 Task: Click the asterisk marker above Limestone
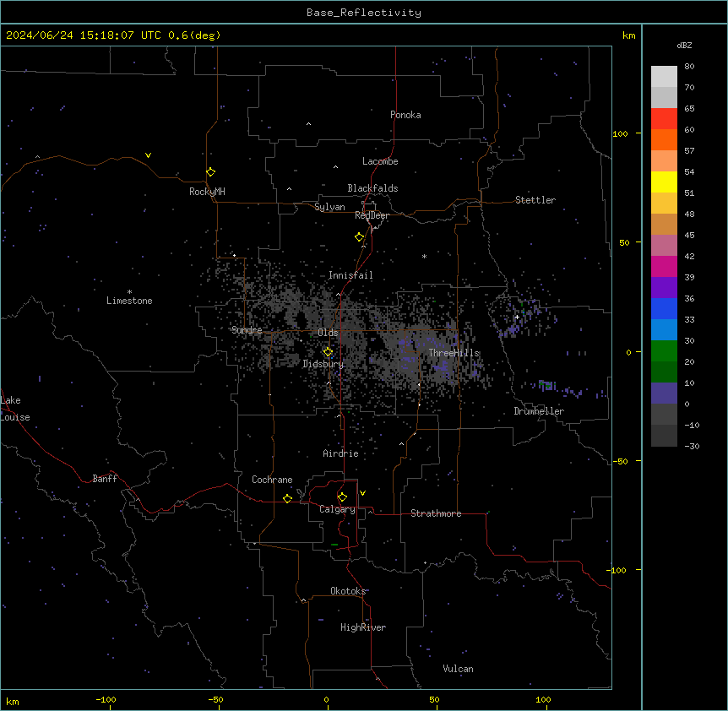(129, 292)
